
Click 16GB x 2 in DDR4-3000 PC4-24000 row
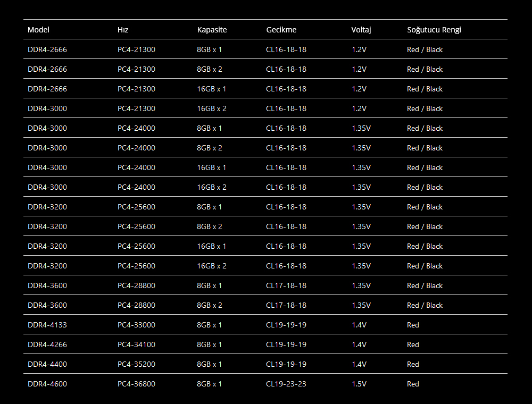pos(211,188)
